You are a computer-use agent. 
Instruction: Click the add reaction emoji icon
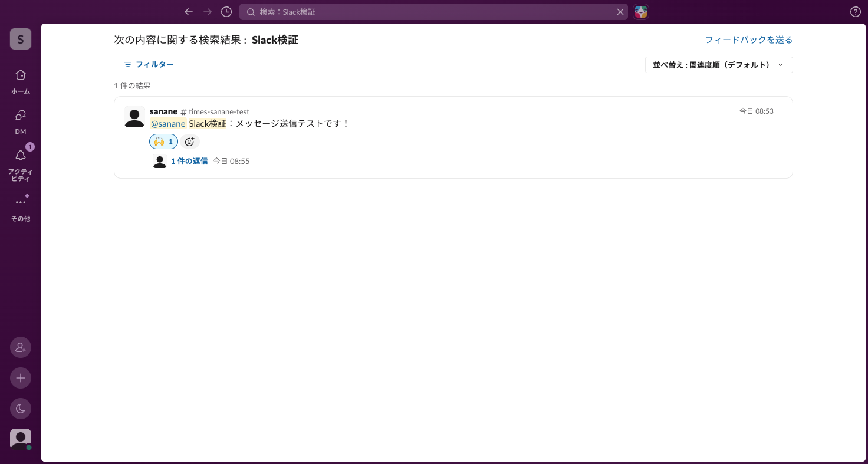pyautogui.click(x=190, y=141)
